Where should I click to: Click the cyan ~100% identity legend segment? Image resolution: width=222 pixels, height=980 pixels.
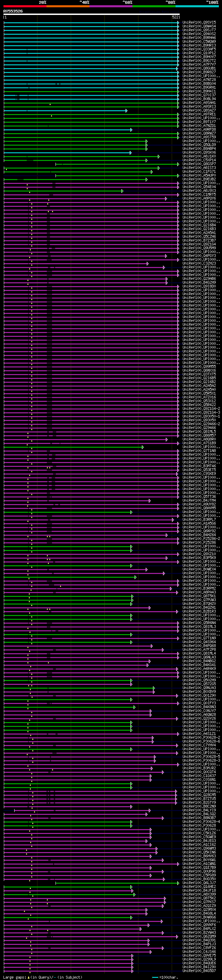point(197,6)
